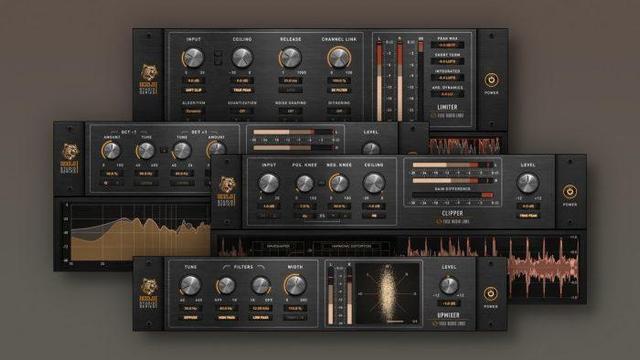This screenshot has width=640, height=360.
Task: Toggle True Peak under Clipper Level
Action: pyautogui.click(x=528, y=216)
